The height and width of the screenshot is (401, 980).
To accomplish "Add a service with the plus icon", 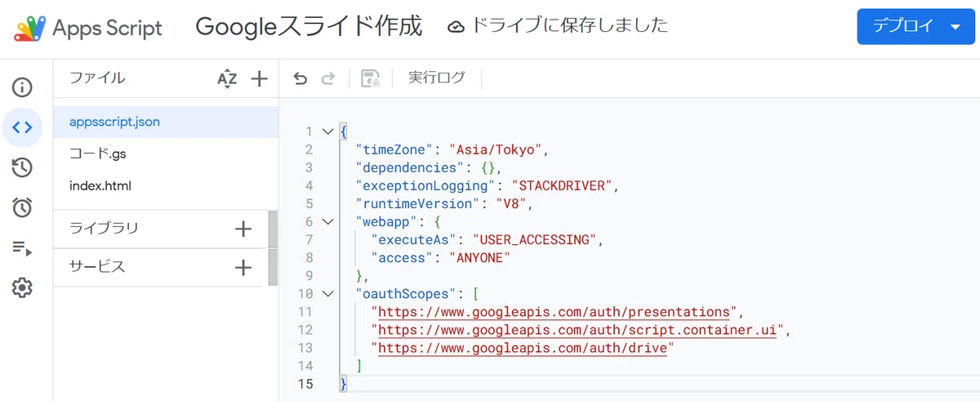I will (x=243, y=267).
